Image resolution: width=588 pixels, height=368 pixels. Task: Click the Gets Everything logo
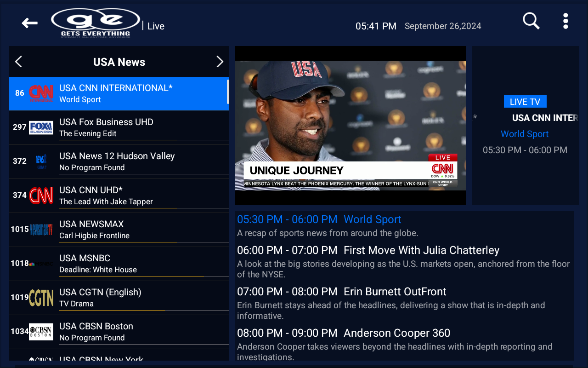[96, 23]
